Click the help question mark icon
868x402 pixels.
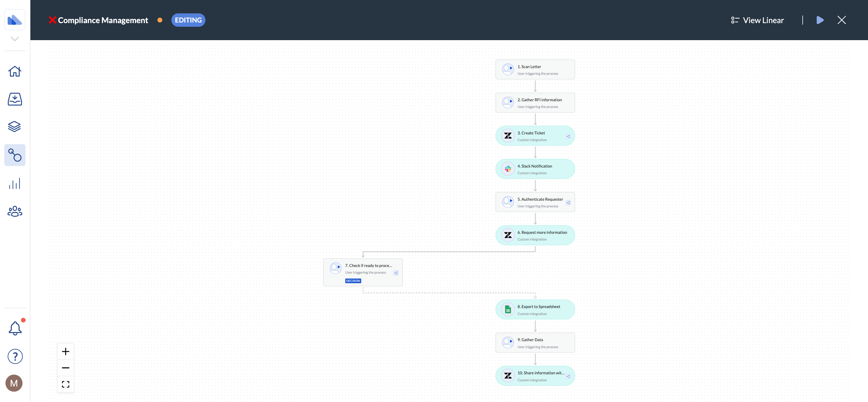[15, 356]
